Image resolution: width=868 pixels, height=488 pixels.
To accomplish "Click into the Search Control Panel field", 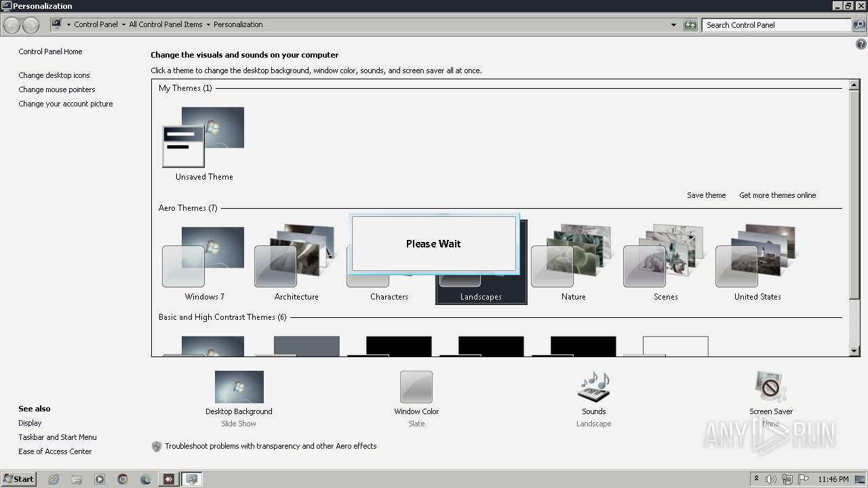I will point(776,25).
